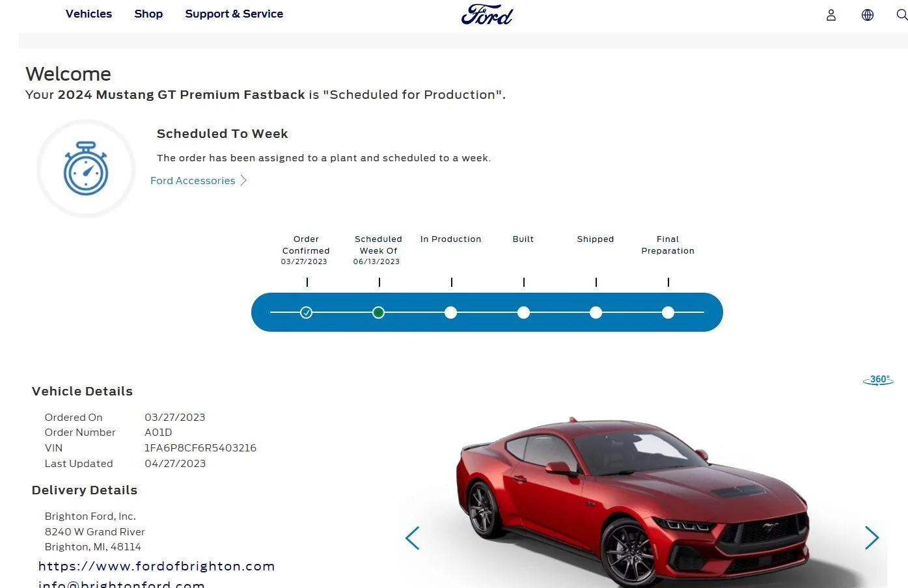Select the In Production progress marker
Viewport: 908px width, 588px height.
tap(450, 313)
